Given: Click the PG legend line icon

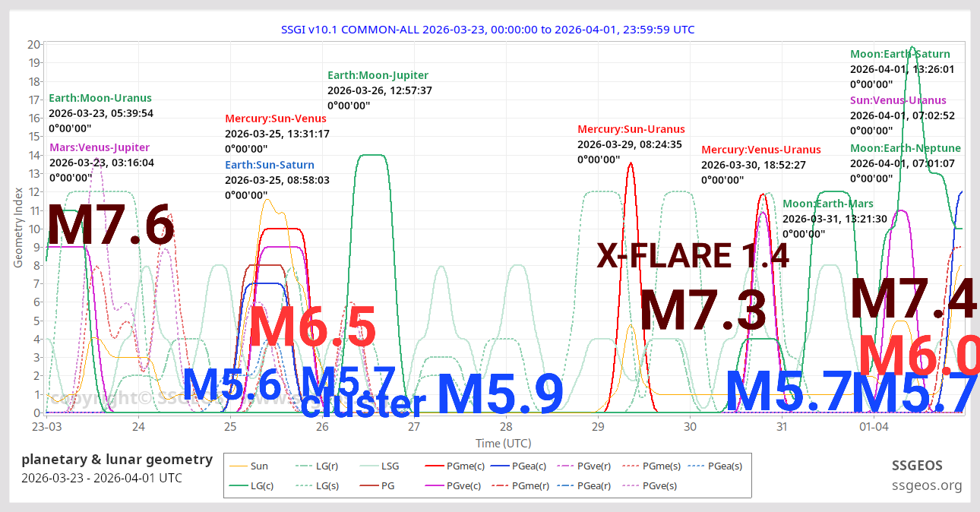Looking at the screenshot, I should pos(368,485).
